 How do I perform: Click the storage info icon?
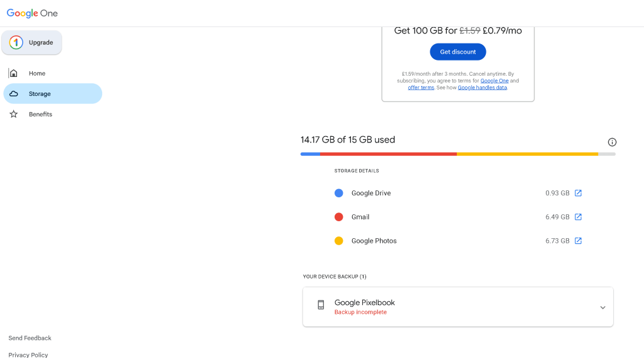[x=612, y=142]
